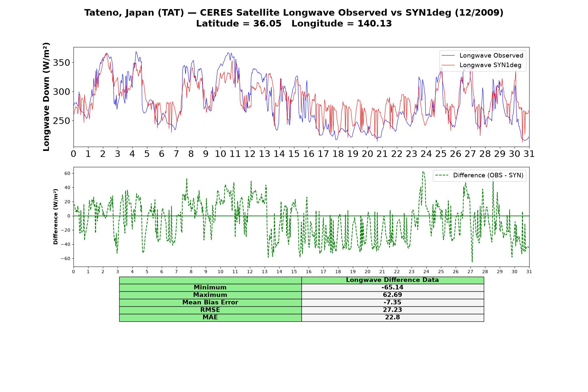Click the red line sample in legend
This screenshot has height=392, width=588.
[448, 65]
